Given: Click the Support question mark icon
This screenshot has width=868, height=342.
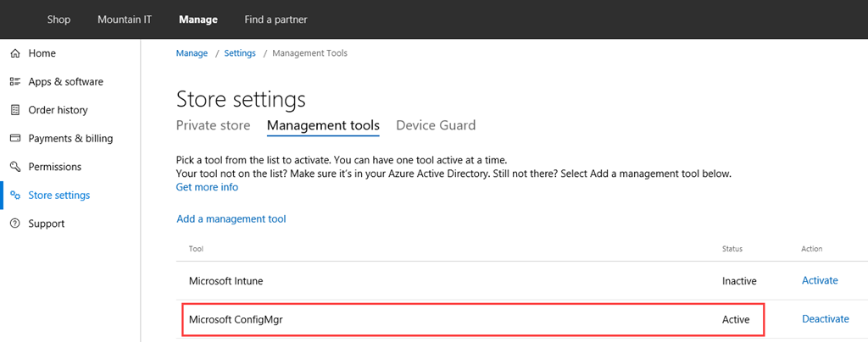Looking at the screenshot, I should coord(14,223).
